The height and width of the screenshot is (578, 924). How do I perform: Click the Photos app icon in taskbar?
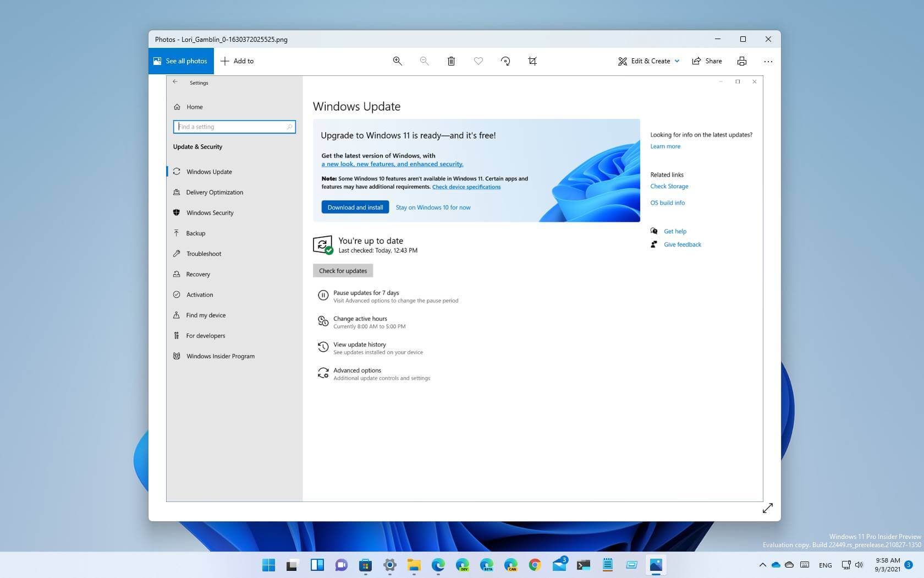[656, 565]
